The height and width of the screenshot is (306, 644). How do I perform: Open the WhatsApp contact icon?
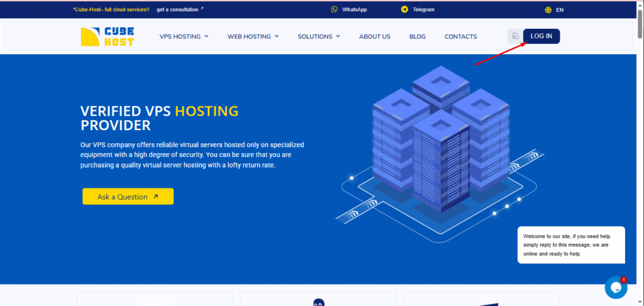335,9
